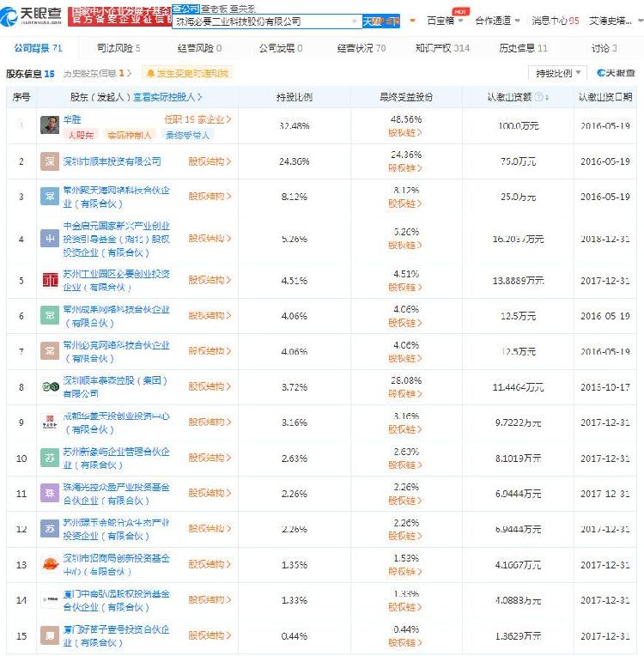
Task: Click the 天眼查 logo at the top
Action: coord(31,15)
